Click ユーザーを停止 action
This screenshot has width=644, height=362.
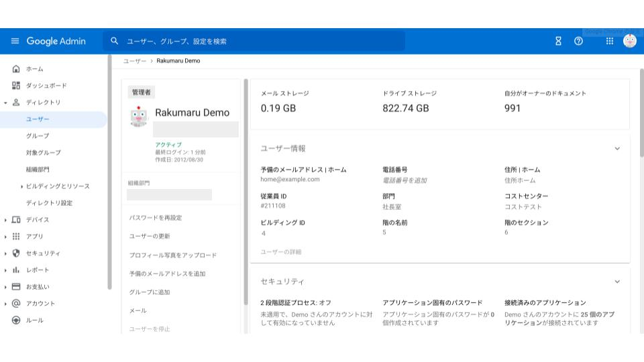tap(150, 329)
